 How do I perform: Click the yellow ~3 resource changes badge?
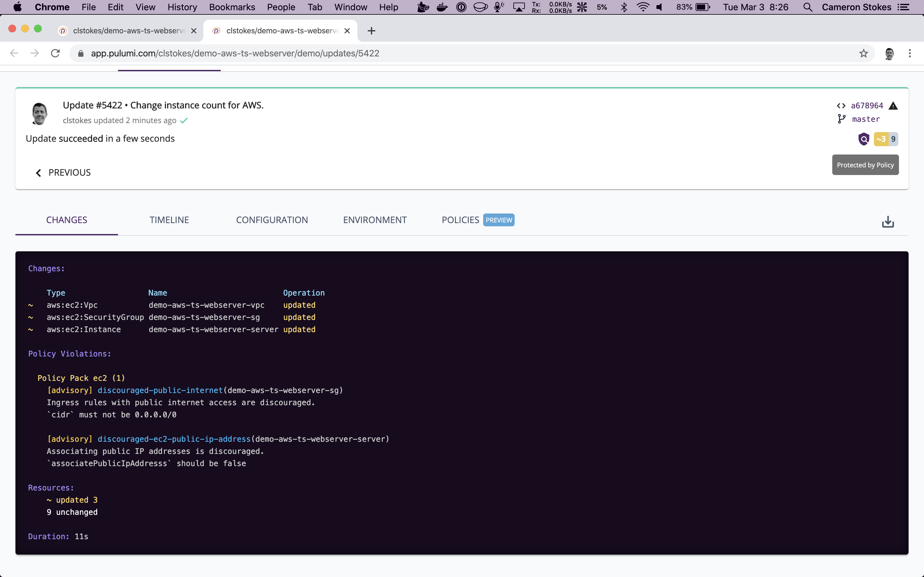point(882,139)
